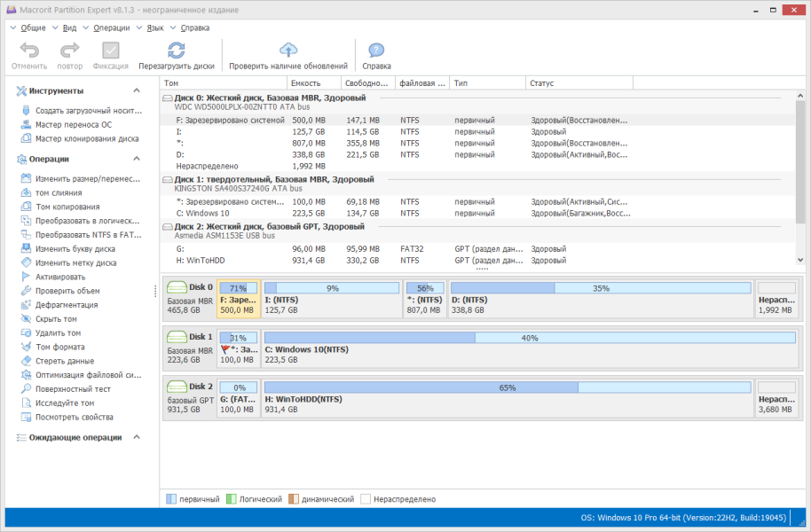Select row H: WinToHDD in volume list

[477, 260]
